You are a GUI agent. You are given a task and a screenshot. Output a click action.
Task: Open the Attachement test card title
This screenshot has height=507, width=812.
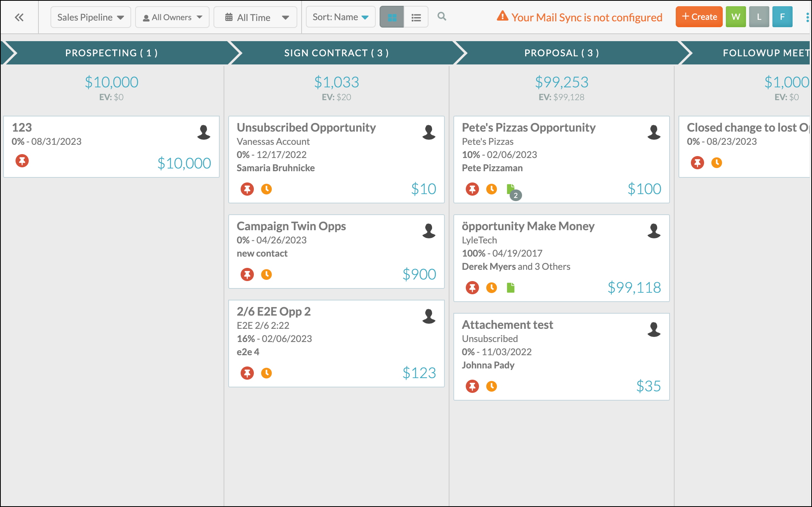pos(507,325)
